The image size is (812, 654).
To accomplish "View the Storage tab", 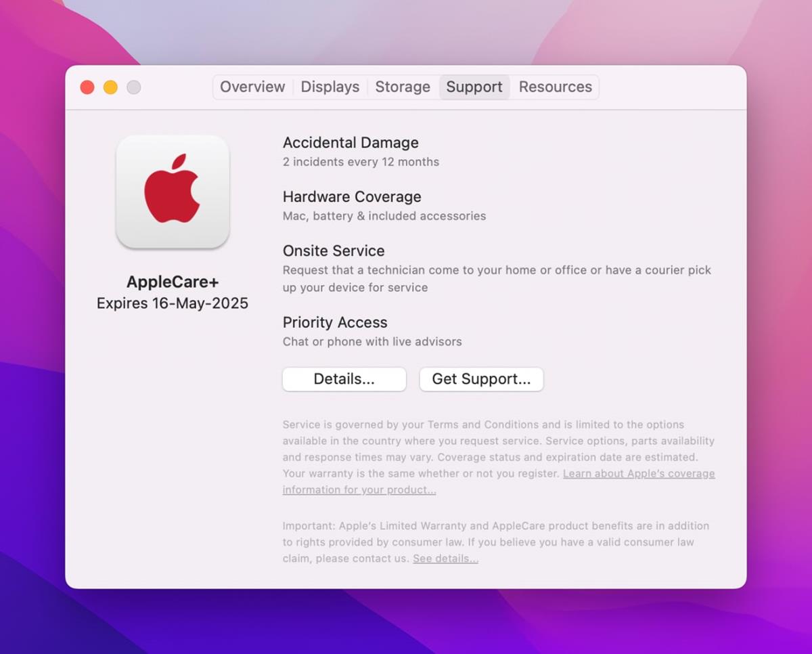I will (x=402, y=87).
